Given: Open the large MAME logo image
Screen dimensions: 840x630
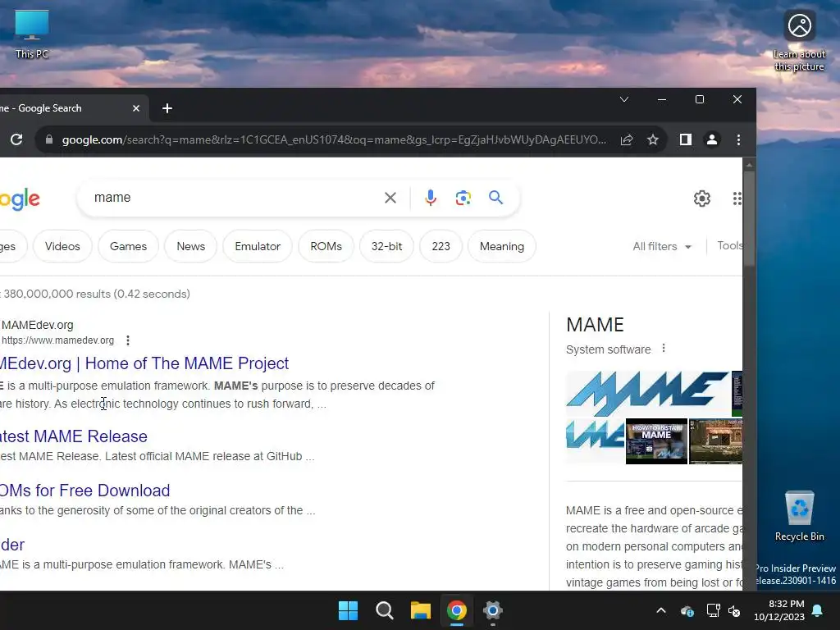Looking at the screenshot, I should tap(648, 394).
